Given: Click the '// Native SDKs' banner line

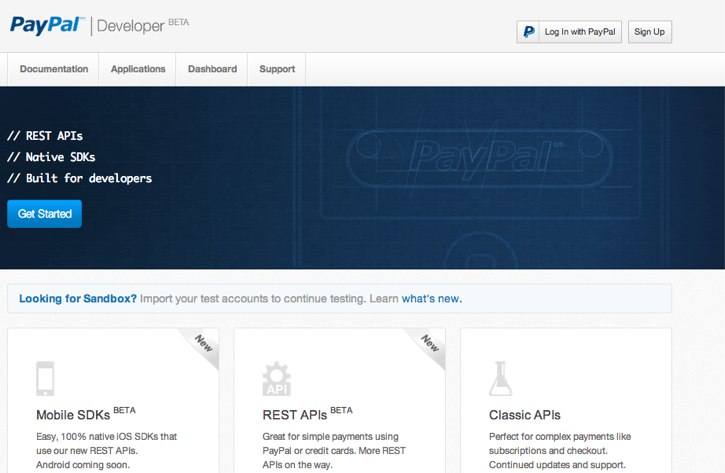Looking at the screenshot, I should (51, 157).
